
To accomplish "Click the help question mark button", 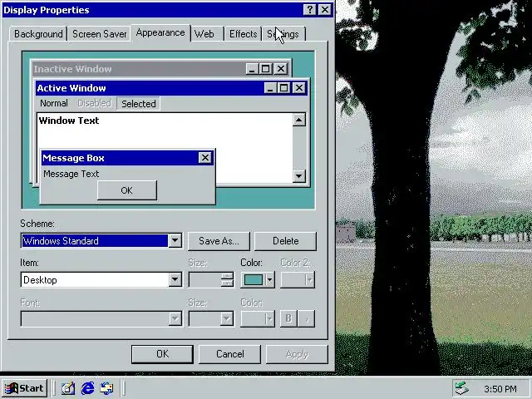I will [x=309, y=9].
